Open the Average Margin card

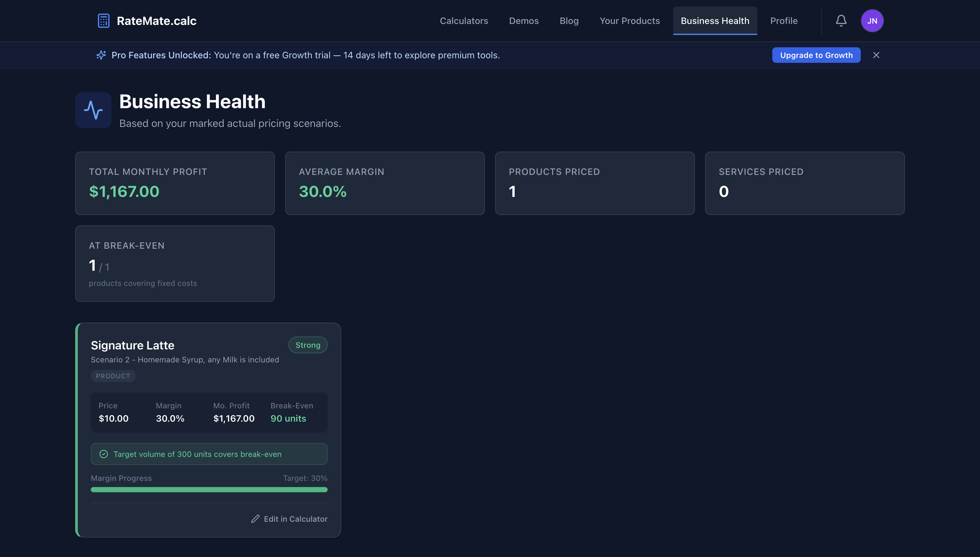pyautogui.click(x=385, y=183)
